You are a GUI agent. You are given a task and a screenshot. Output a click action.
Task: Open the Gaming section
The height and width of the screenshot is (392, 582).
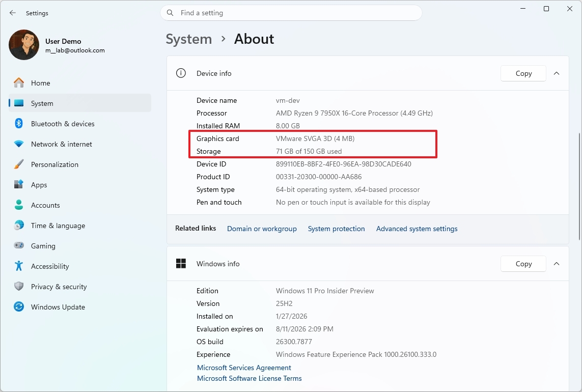43,245
